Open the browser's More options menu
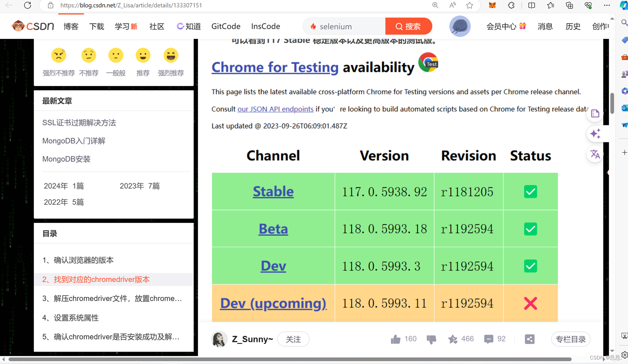 (x=607, y=5)
